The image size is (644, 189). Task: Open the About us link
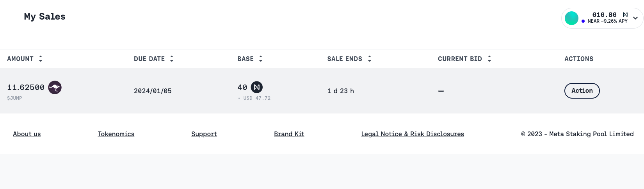(x=27, y=134)
